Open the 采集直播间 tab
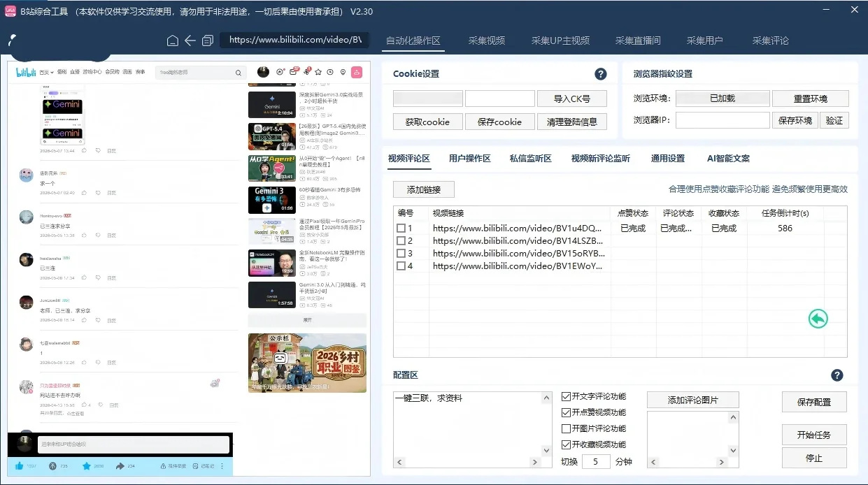The height and width of the screenshot is (485, 868). pos(638,41)
